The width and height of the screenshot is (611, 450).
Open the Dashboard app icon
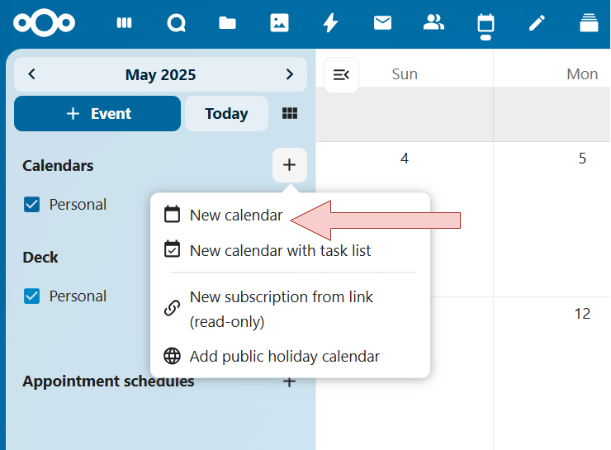pyautogui.click(x=124, y=23)
